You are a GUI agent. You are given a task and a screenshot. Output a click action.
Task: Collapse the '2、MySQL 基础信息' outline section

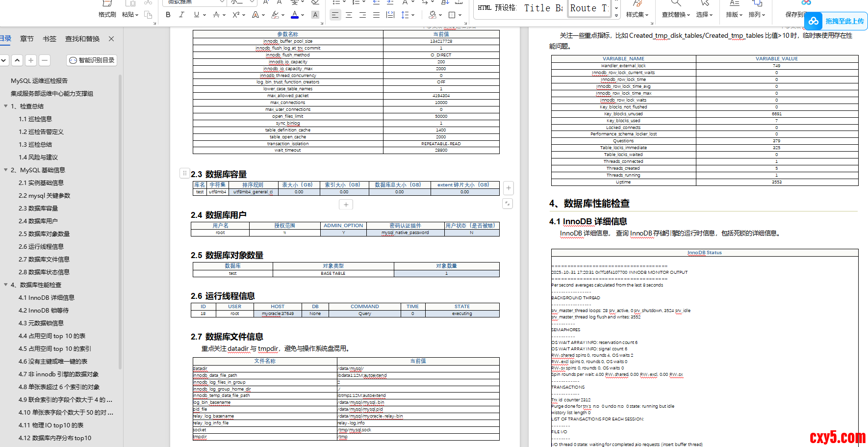click(5, 170)
